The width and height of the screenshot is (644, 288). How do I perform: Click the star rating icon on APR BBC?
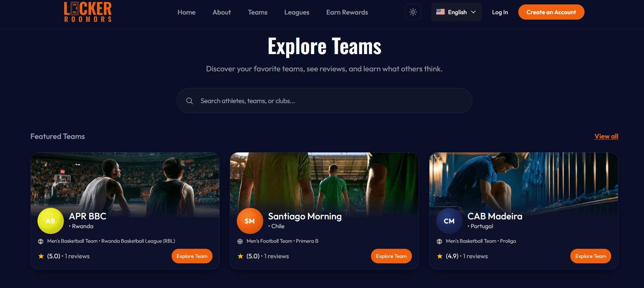tap(41, 256)
